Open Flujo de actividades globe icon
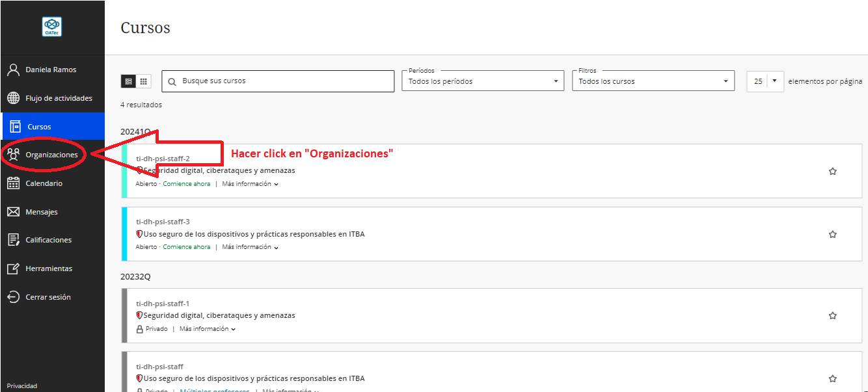This screenshot has height=392, width=868. pyautogui.click(x=13, y=98)
